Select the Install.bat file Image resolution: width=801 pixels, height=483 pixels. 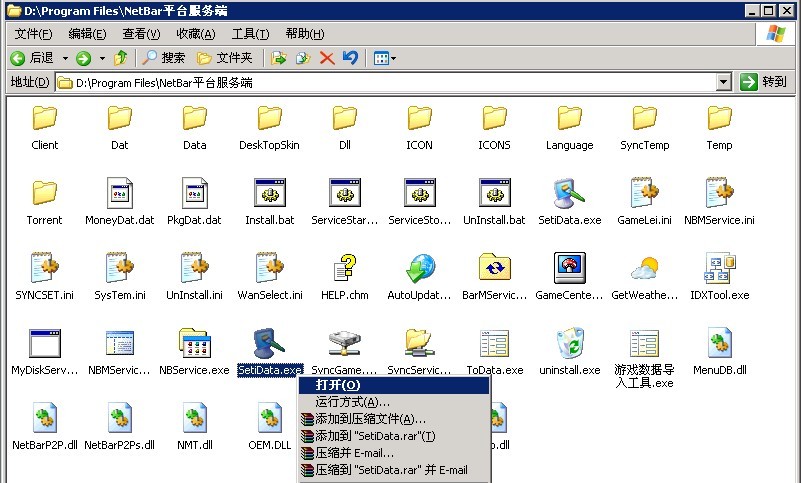270,201
